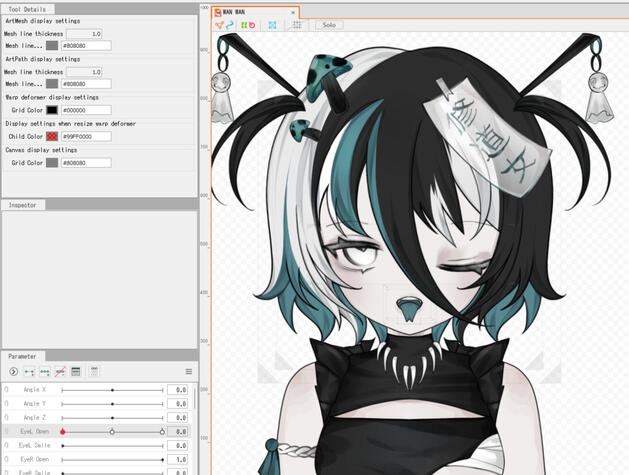Click the #000000 hex color field
The image size is (629, 475).
click(x=86, y=110)
